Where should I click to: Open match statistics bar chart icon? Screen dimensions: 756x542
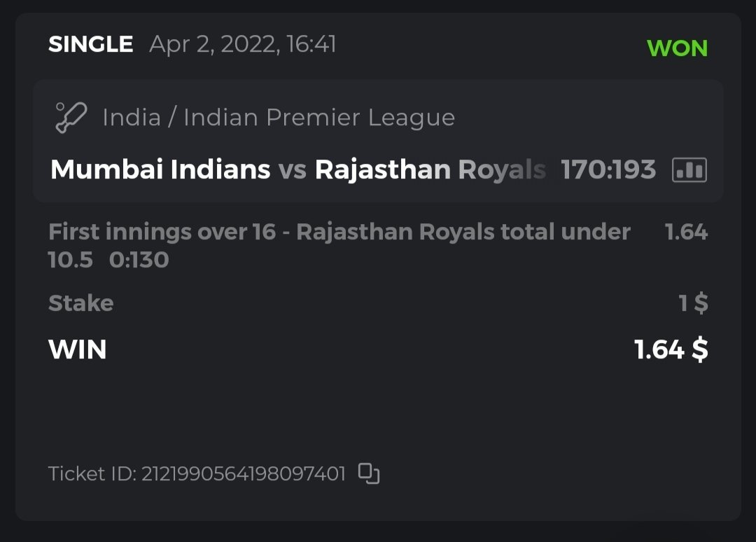pos(689,169)
